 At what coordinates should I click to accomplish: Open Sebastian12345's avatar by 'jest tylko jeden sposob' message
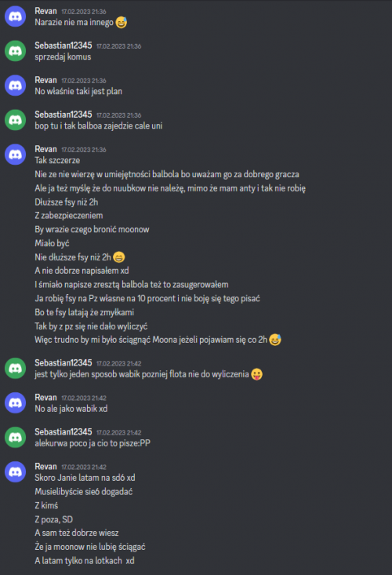[x=15, y=368]
